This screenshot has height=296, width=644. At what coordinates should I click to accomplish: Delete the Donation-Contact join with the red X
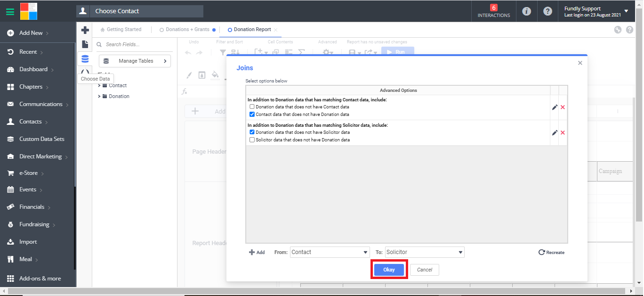coord(563,107)
